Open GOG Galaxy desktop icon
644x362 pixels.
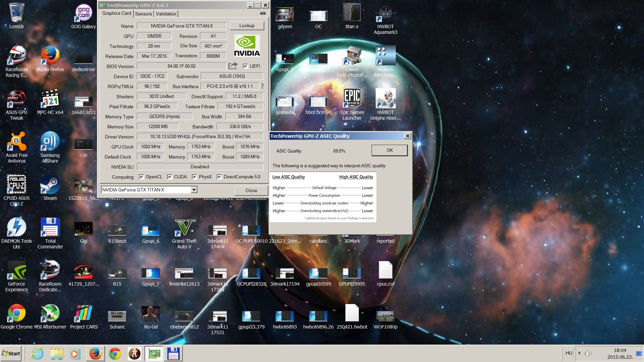[x=84, y=16]
